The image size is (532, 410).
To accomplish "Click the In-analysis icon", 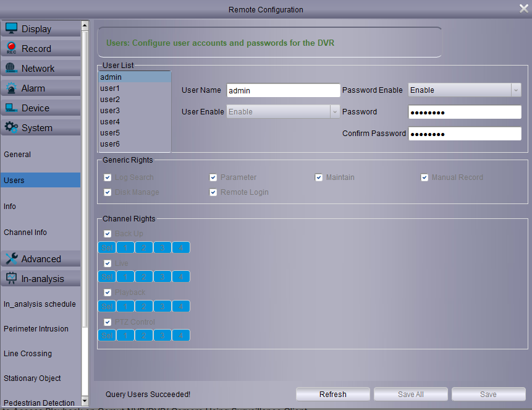I will pyautogui.click(x=11, y=278).
